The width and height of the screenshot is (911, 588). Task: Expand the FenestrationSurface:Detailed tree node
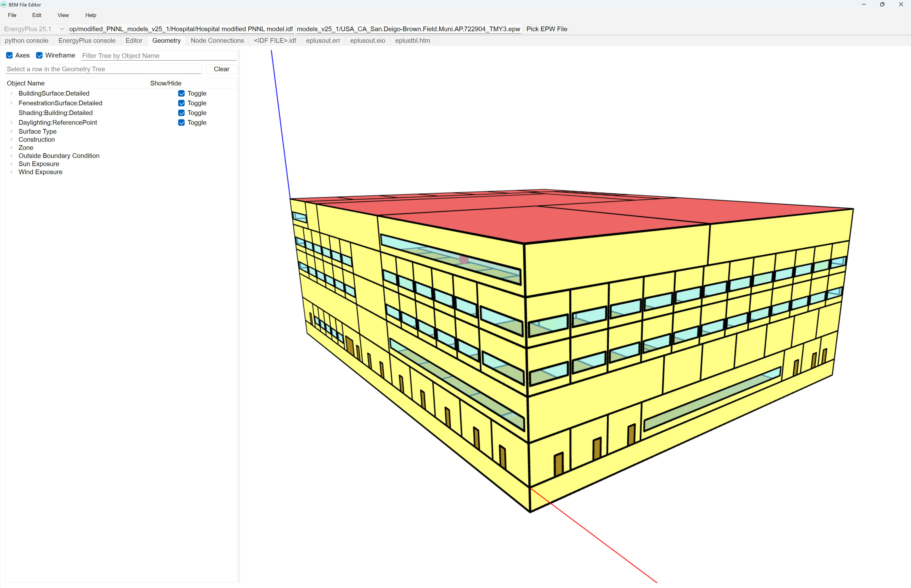[x=12, y=103]
